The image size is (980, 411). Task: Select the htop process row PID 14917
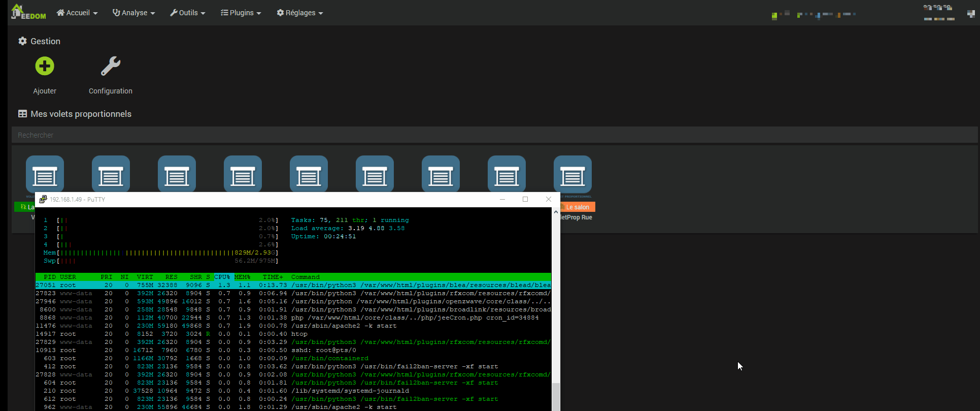tap(293, 334)
